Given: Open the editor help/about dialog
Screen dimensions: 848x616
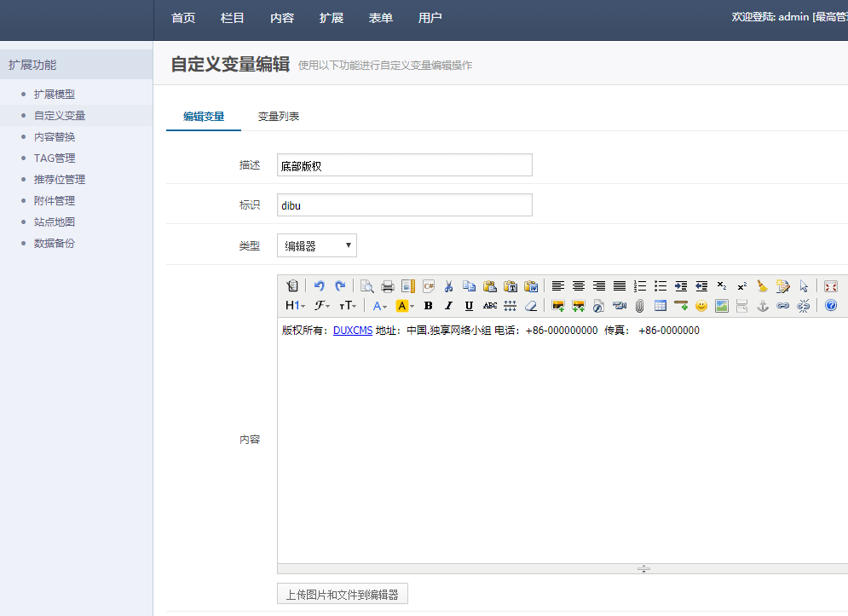Looking at the screenshot, I should [831, 306].
